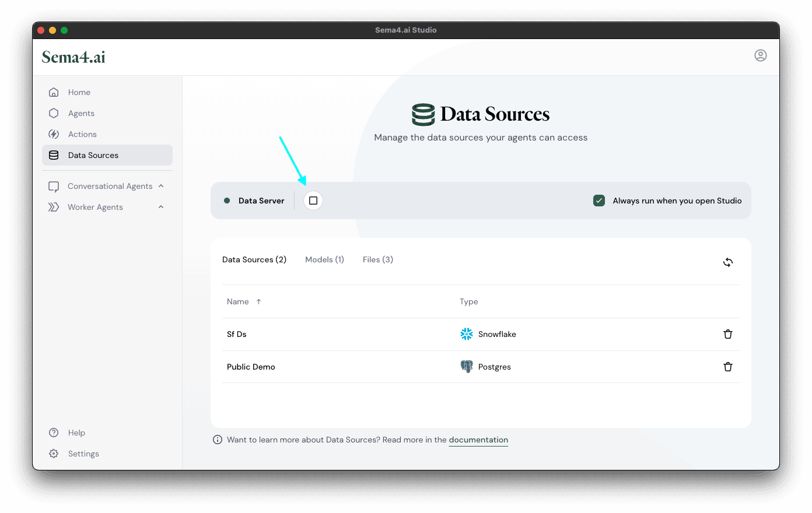This screenshot has width=812, height=513.
Task: Click the refresh icon above the data sources table
Action: 727,262
